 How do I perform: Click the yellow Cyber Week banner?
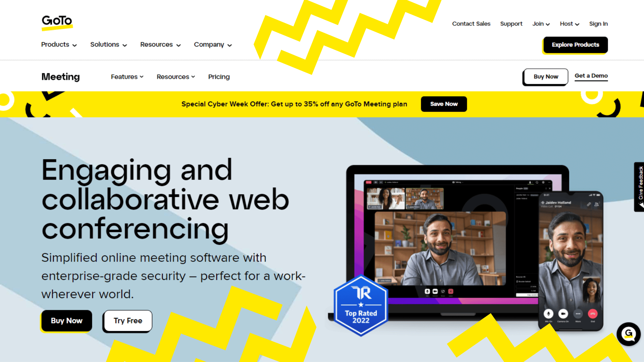[322, 104]
